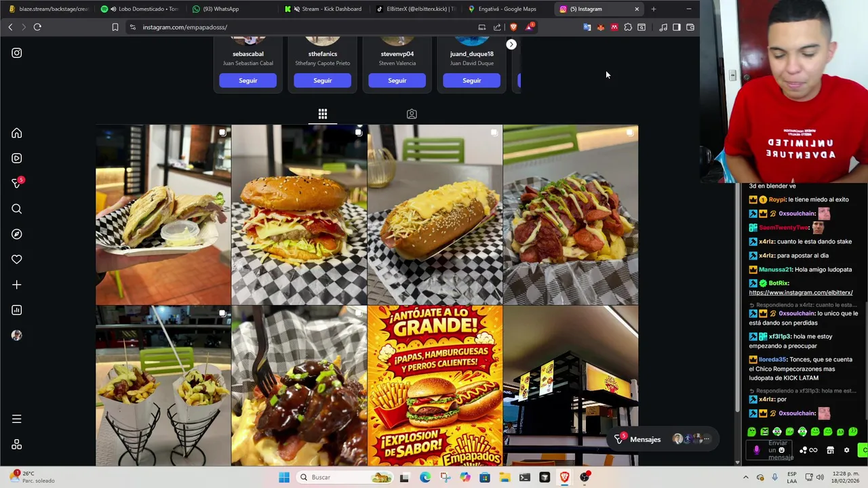The height and width of the screenshot is (488, 868).
Task: Click the bookmark icon in the address bar
Action: pos(115,27)
